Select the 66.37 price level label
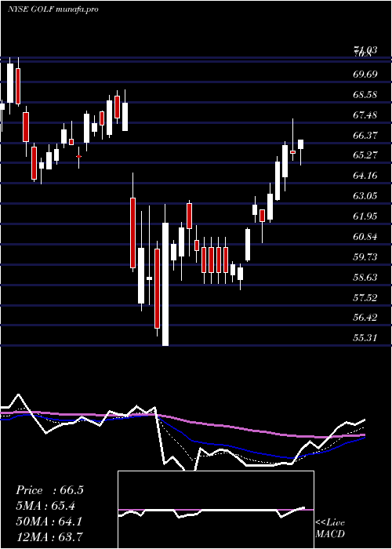The width and height of the screenshot is (392, 549). click(365, 135)
